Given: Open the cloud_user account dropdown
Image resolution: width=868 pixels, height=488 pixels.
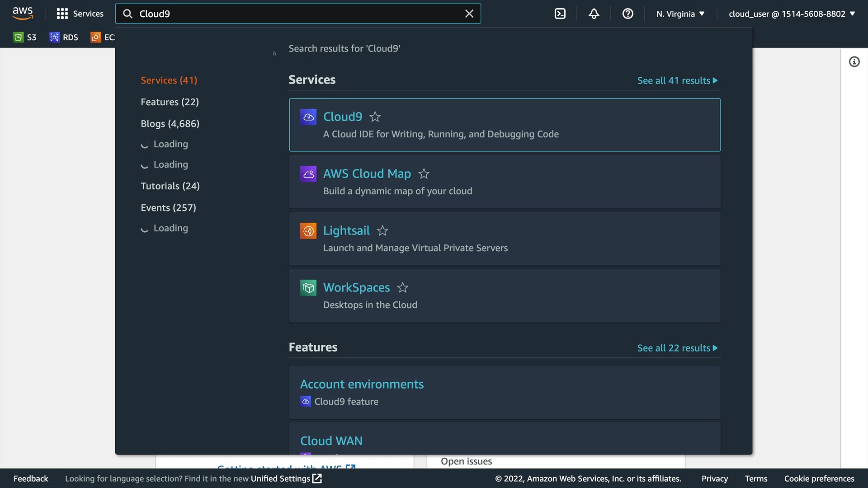Looking at the screenshot, I should click(792, 14).
